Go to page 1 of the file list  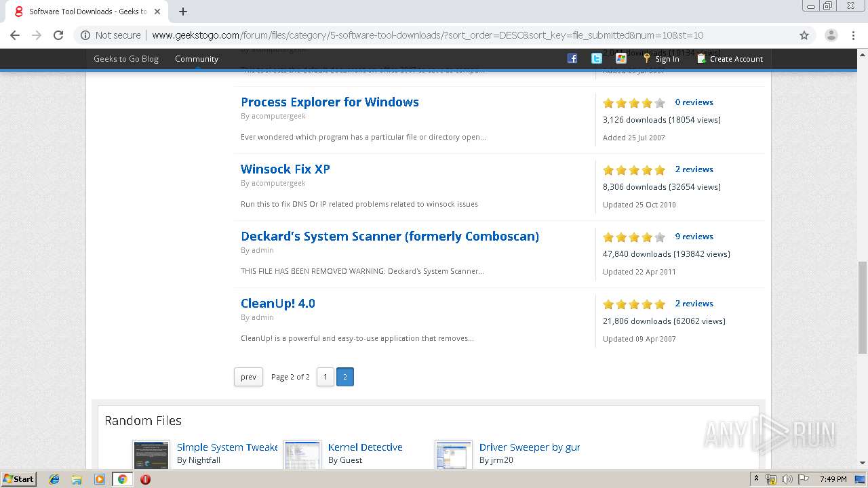(x=325, y=377)
